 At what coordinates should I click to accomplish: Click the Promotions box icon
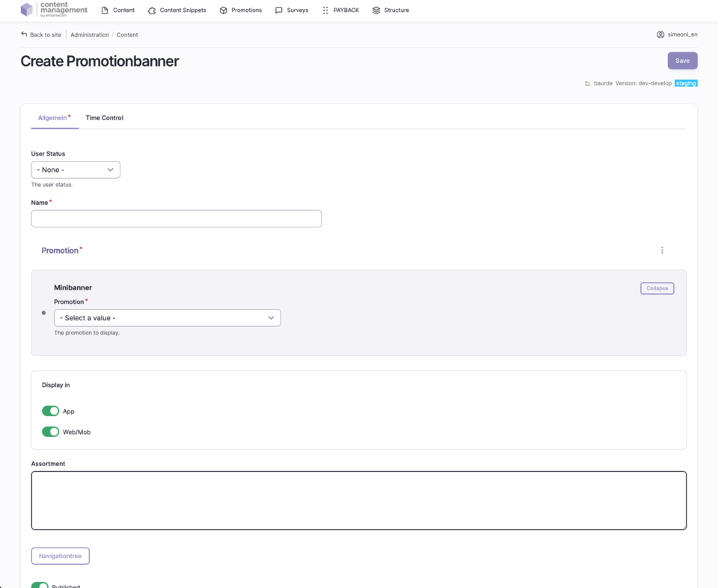pyautogui.click(x=223, y=10)
